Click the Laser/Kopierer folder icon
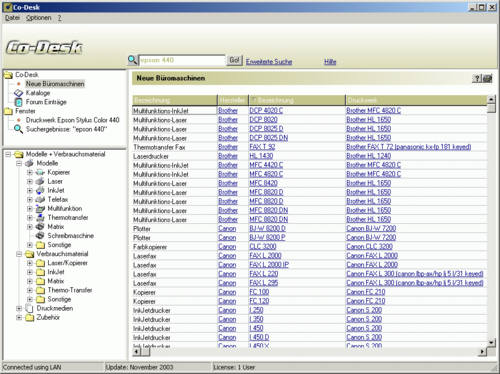This screenshot has height=374, width=500. click(40, 263)
